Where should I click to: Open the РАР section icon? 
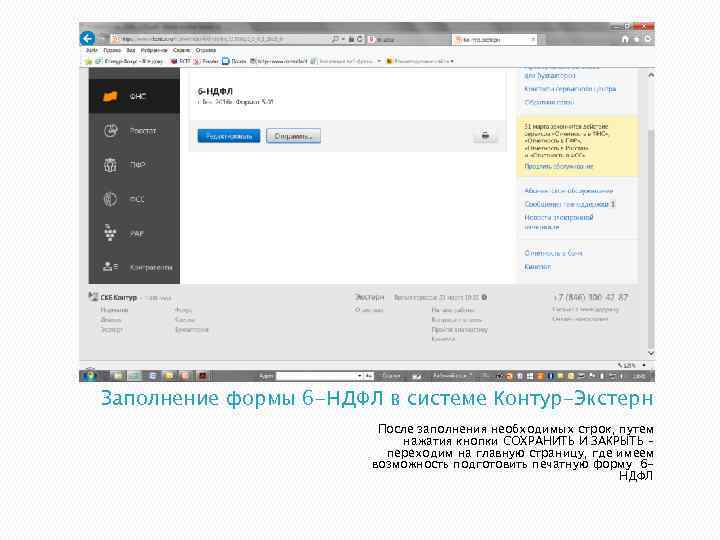(x=110, y=233)
